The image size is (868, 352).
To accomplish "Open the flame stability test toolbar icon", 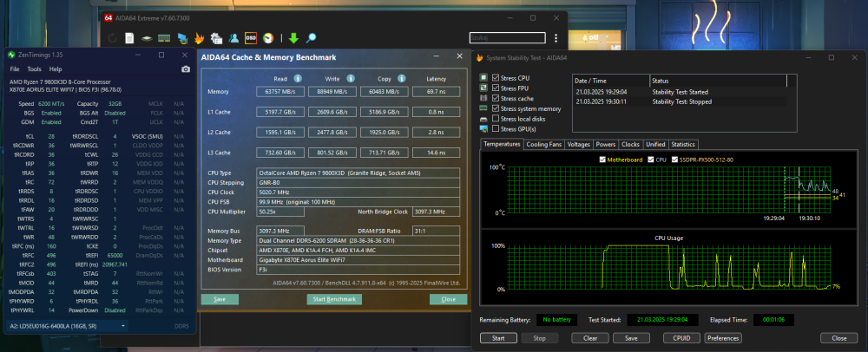I will (x=198, y=37).
